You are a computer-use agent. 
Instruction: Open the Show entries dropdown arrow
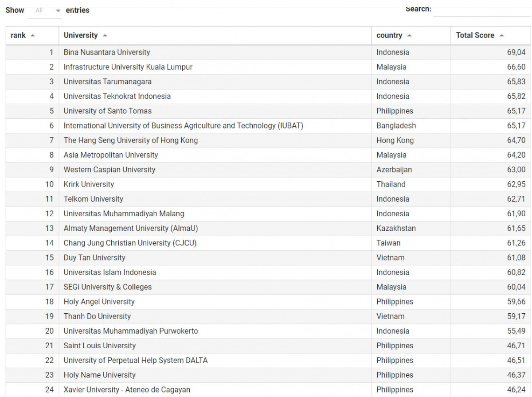[x=58, y=10]
